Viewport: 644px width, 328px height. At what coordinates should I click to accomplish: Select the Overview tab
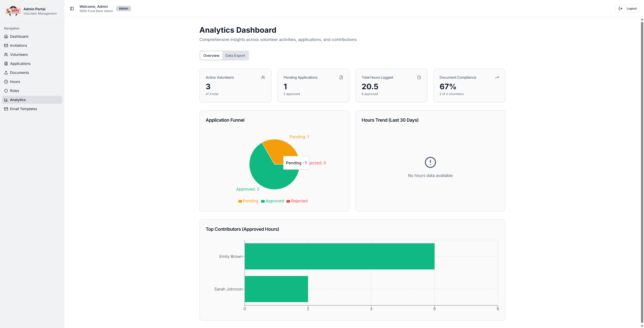pyautogui.click(x=211, y=56)
